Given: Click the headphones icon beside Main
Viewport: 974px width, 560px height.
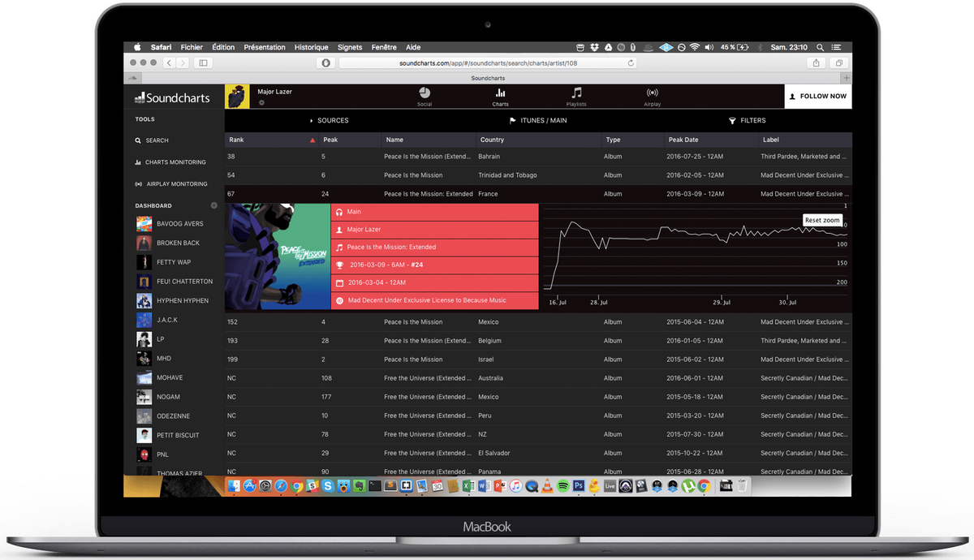Looking at the screenshot, I should coord(339,212).
